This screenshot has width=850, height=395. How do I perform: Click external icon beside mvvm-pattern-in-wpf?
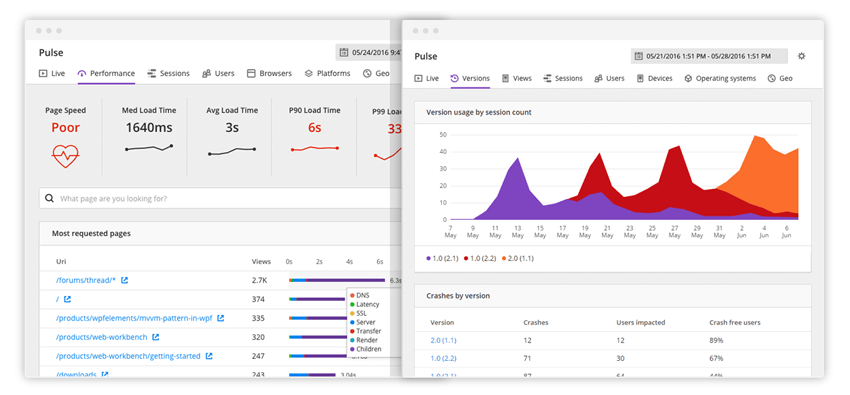(x=221, y=318)
